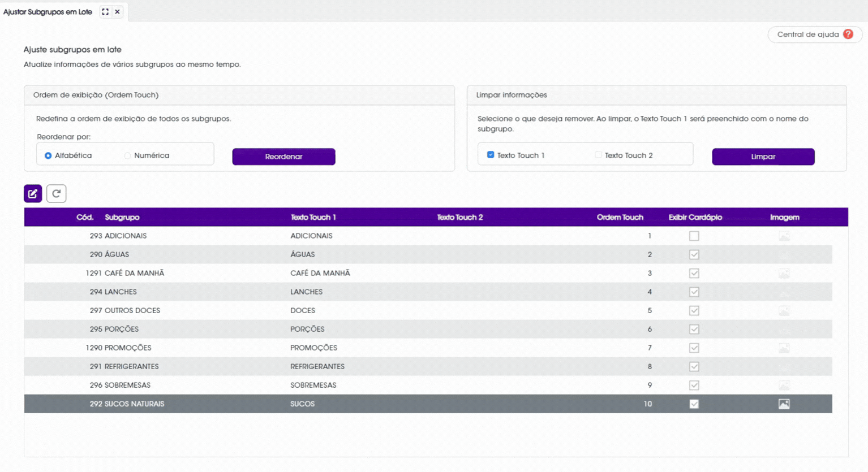This screenshot has width=868, height=472.
Task: Click the refresh arrow icon button
Action: point(56,193)
